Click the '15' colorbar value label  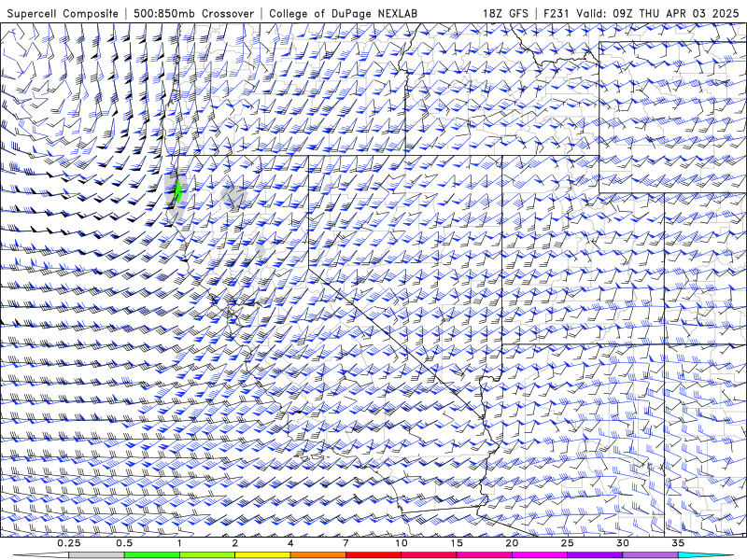pos(457,543)
